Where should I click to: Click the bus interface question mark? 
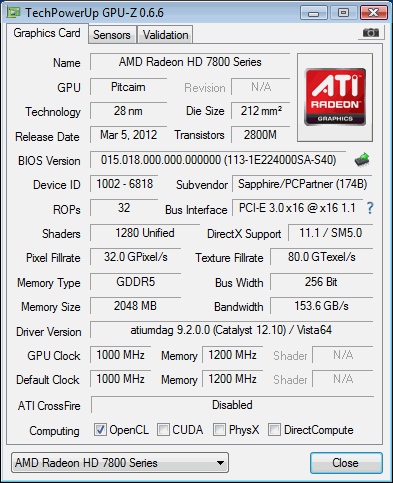coord(370,208)
